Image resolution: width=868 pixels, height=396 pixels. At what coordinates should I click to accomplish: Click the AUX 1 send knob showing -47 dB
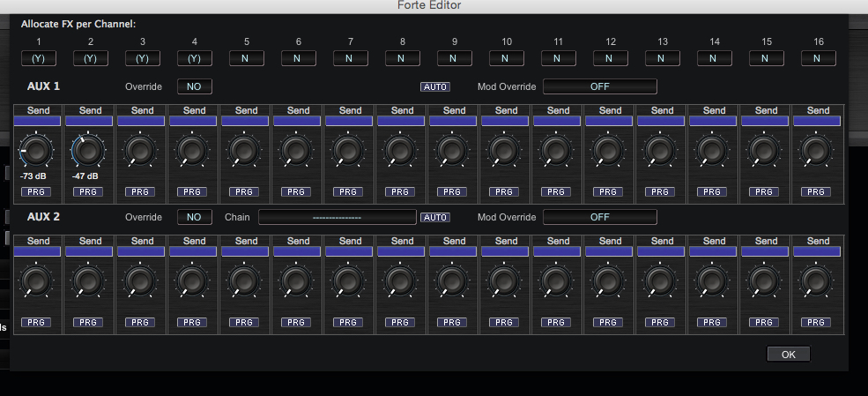[x=89, y=150]
